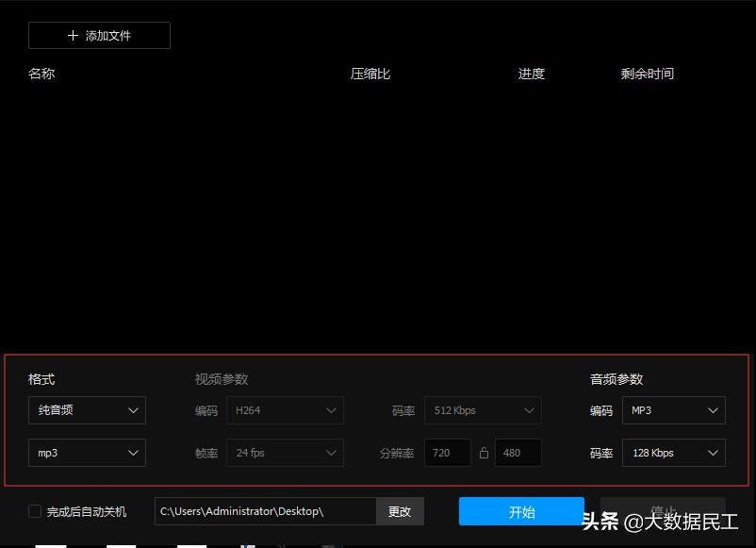
Task: Open the audio 编码 MP3 dropdown
Action: pos(673,410)
